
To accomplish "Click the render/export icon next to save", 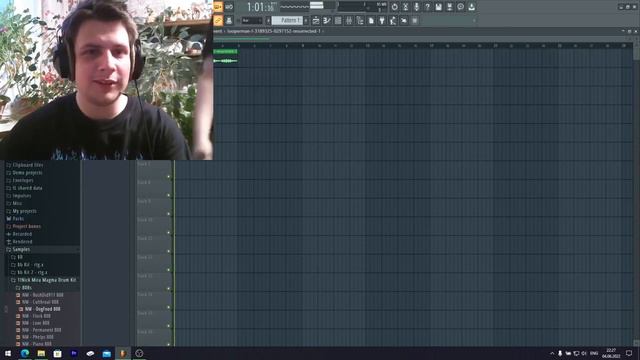I will click(449, 7).
